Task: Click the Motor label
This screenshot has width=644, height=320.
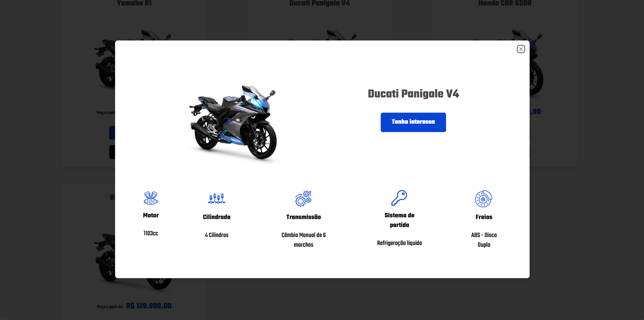Action: pyautogui.click(x=151, y=215)
